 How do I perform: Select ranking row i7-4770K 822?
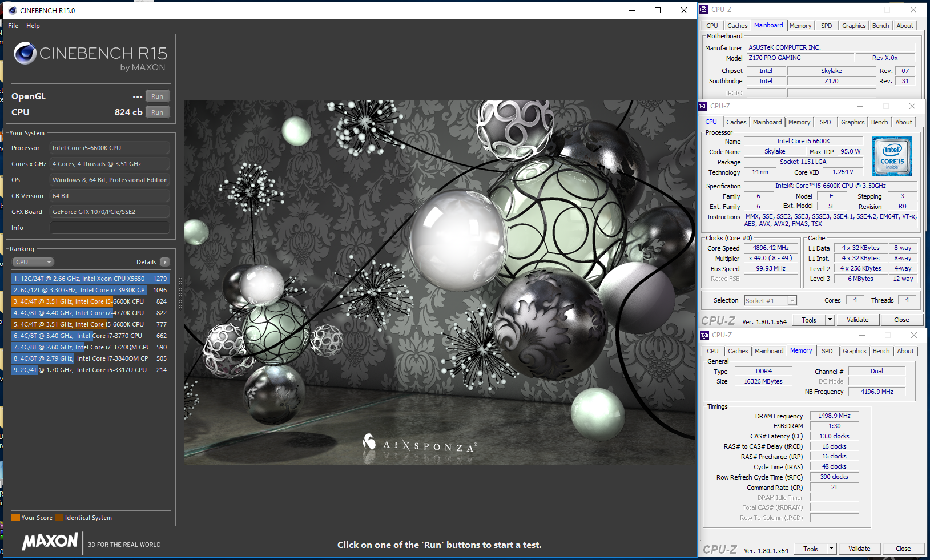point(90,313)
